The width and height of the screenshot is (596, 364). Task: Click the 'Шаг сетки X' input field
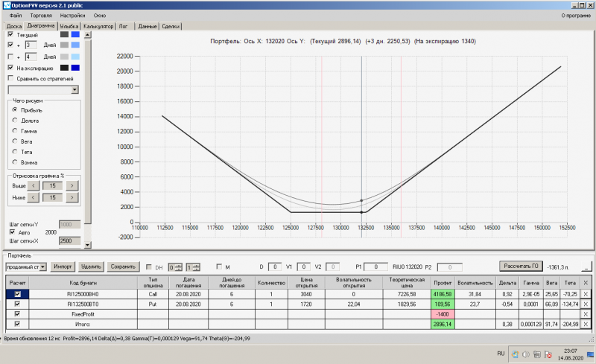pyautogui.click(x=69, y=241)
